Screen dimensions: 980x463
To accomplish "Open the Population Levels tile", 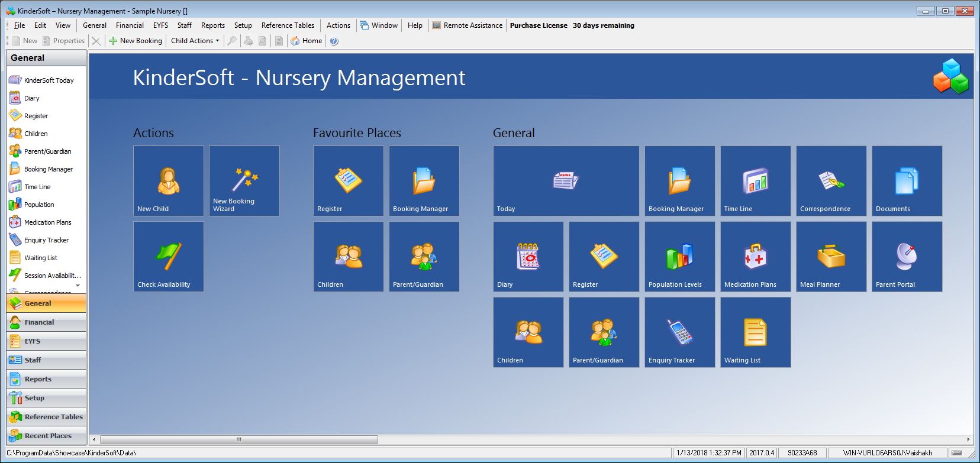I will point(680,257).
